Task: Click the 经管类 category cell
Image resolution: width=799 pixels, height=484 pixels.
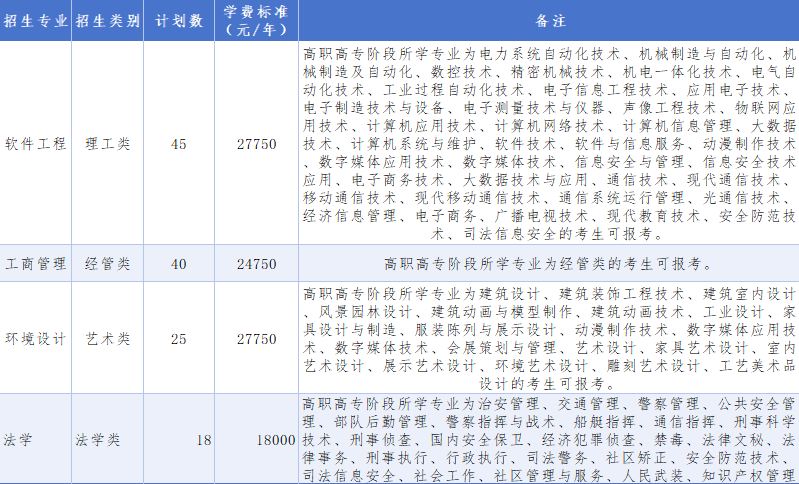Action: (107, 264)
